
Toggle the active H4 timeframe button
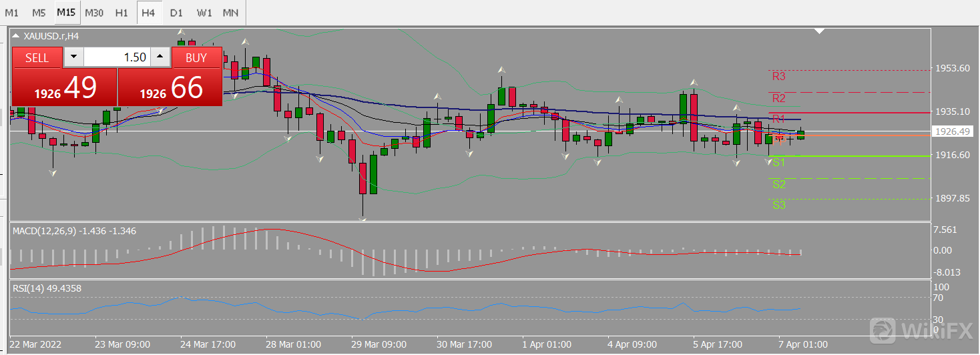pyautogui.click(x=148, y=12)
